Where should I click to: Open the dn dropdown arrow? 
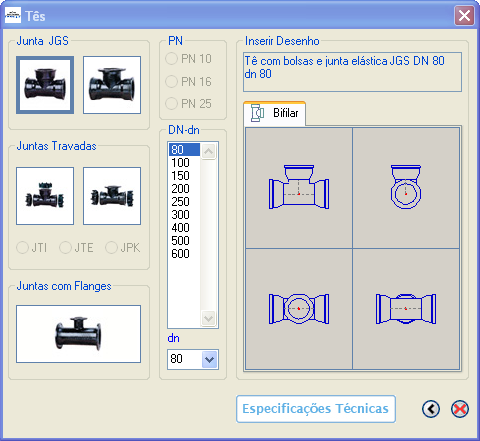209,360
